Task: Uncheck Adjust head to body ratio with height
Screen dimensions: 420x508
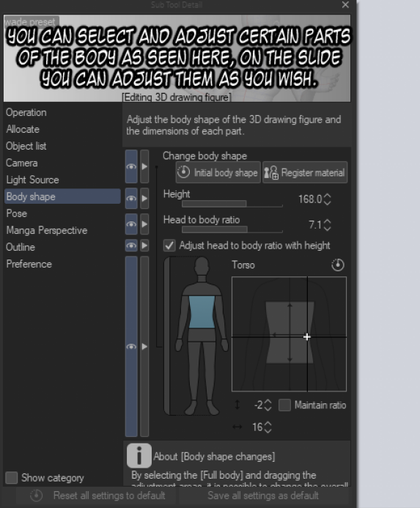Action: (x=169, y=246)
